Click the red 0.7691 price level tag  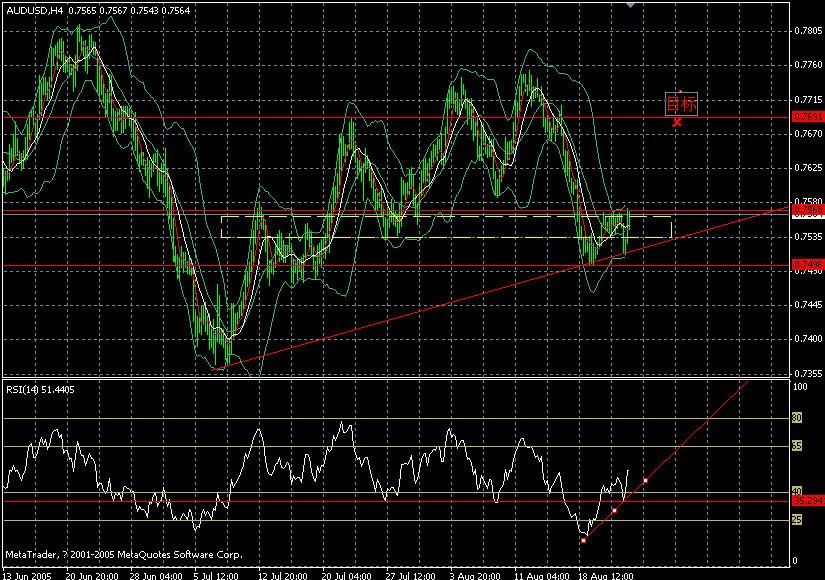[808, 117]
